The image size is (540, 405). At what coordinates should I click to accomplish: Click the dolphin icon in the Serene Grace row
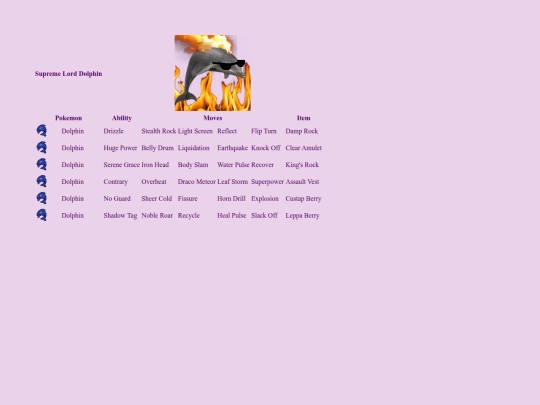42,165
